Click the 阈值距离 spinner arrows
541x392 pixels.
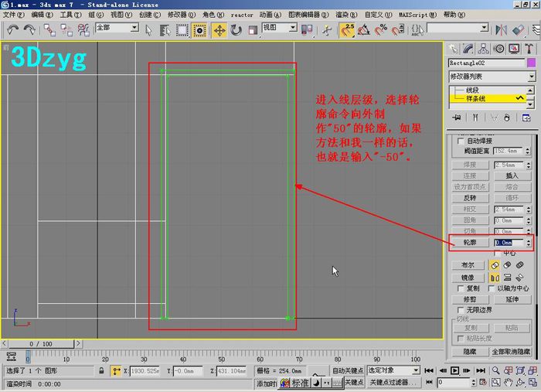[527, 151]
